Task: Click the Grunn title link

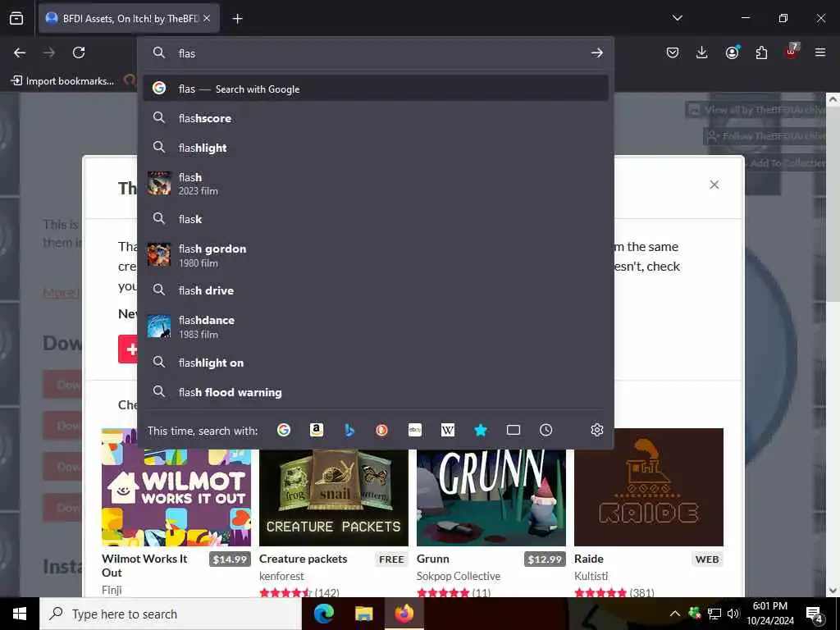Action: [433, 559]
